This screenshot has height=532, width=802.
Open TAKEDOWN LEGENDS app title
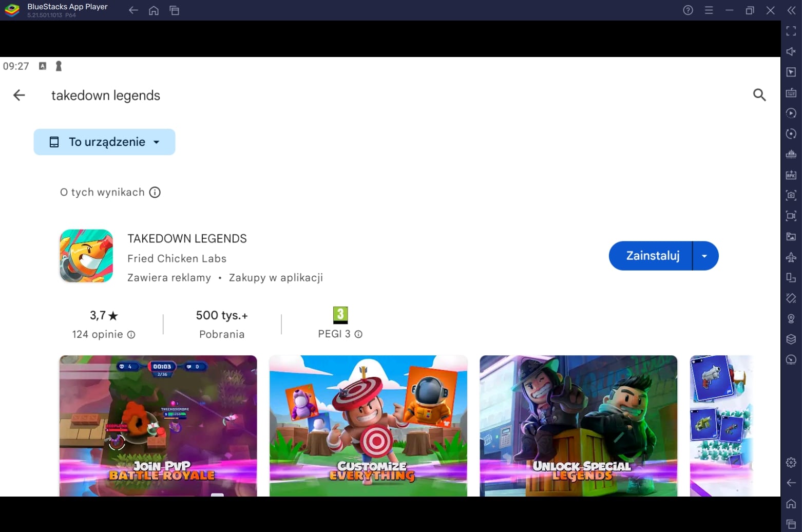point(187,238)
